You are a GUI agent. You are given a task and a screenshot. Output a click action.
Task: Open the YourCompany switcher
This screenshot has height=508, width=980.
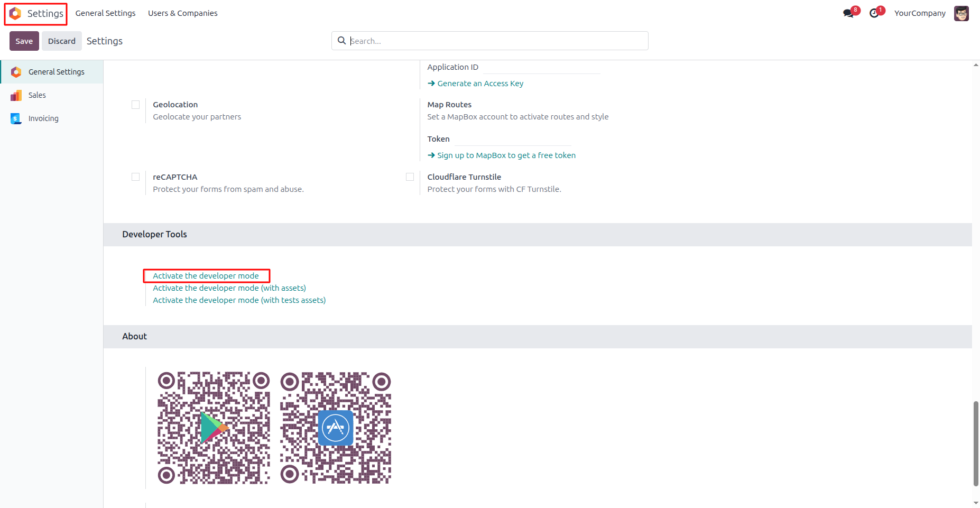920,13
